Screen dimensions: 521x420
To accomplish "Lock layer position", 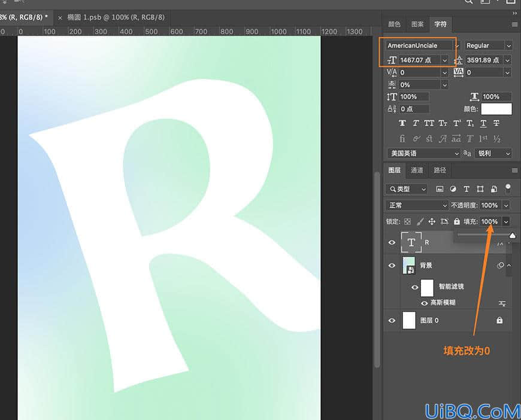I will pos(432,221).
